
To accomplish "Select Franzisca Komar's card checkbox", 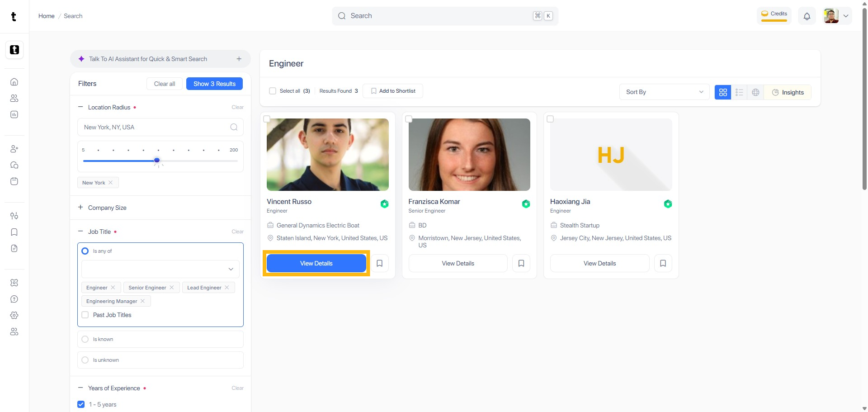I will point(409,119).
